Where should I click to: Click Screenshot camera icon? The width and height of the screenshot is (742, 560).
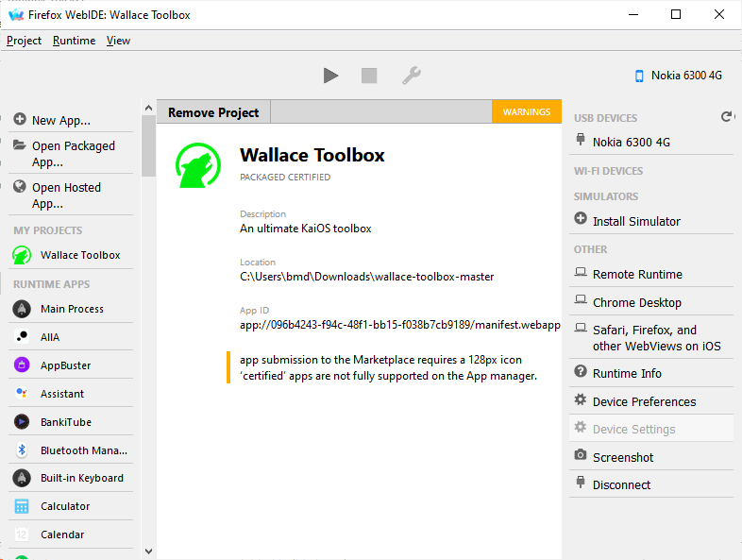pos(581,455)
